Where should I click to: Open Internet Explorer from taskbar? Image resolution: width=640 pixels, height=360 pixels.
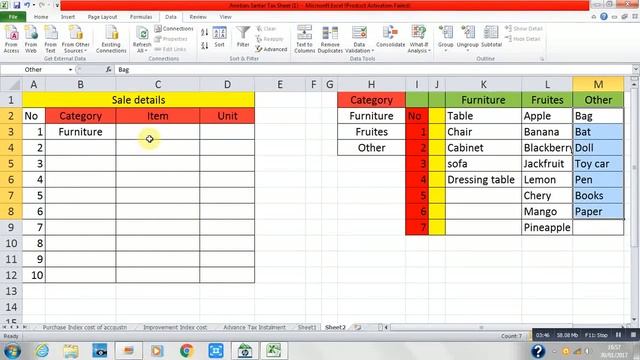(x=42, y=351)
